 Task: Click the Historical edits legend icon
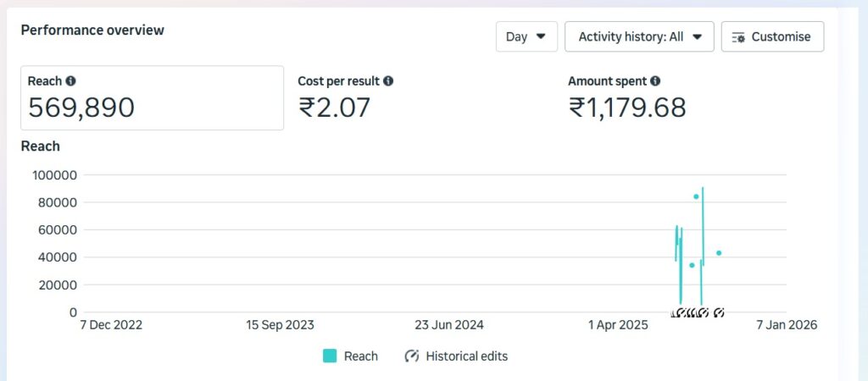point(413,356)
